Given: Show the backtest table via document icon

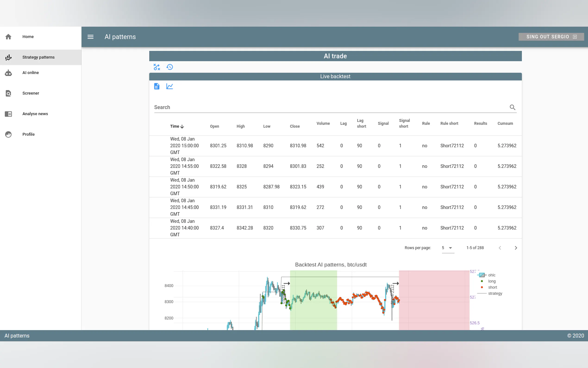Looking at the screenshot, I should (157, 86).
